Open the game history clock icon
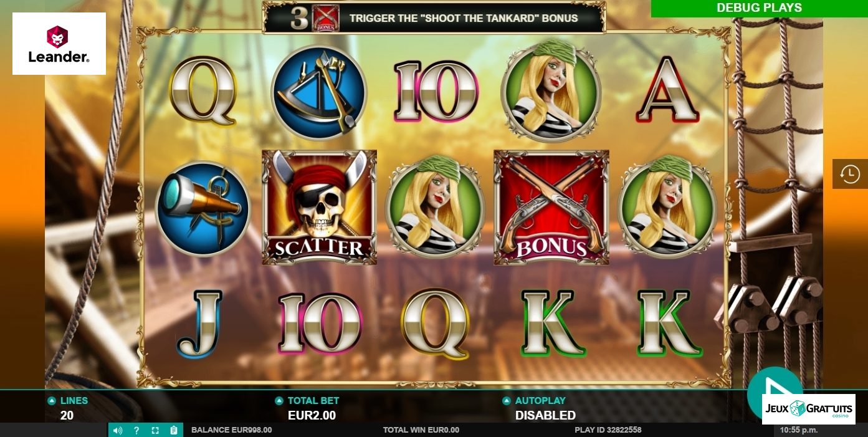Viewport: 868px width, 437px height. [850, 174]
